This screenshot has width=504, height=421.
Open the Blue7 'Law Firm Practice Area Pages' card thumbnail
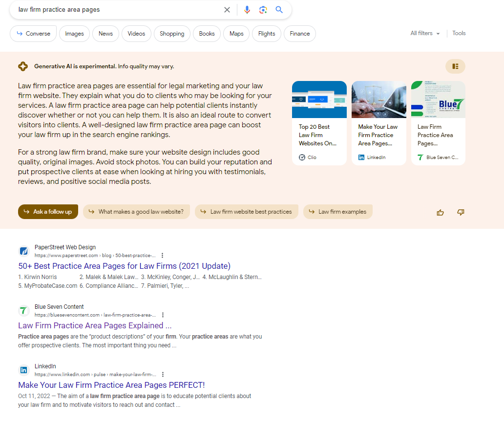tap(438, 100)
